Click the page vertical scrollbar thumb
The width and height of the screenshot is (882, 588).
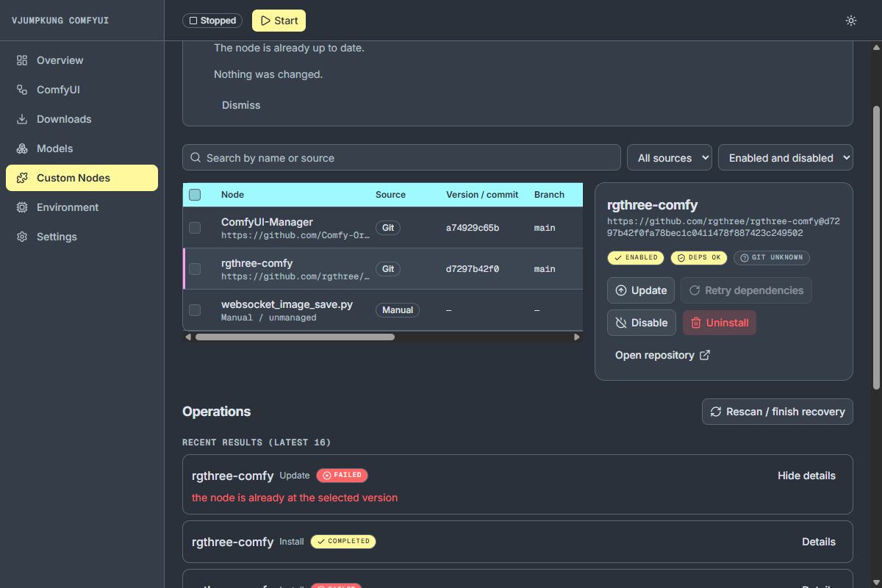click(x=875, y=248)
